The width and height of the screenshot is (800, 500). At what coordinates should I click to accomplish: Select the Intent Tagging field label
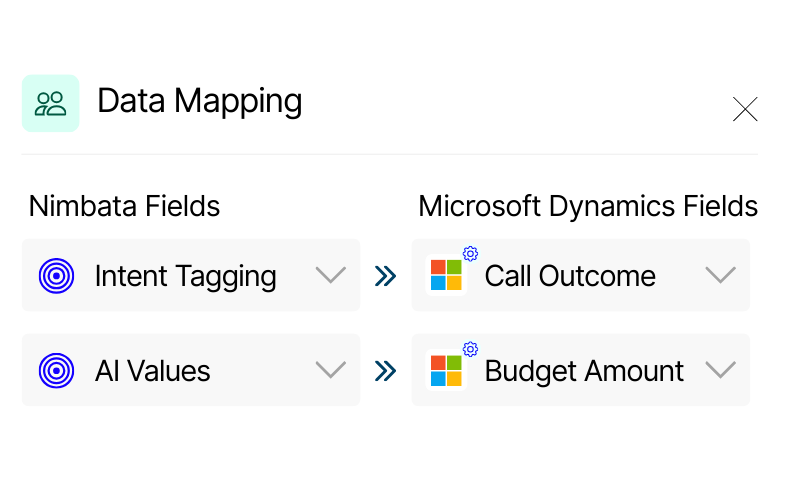pyautogui.click(x=185, y=276)
